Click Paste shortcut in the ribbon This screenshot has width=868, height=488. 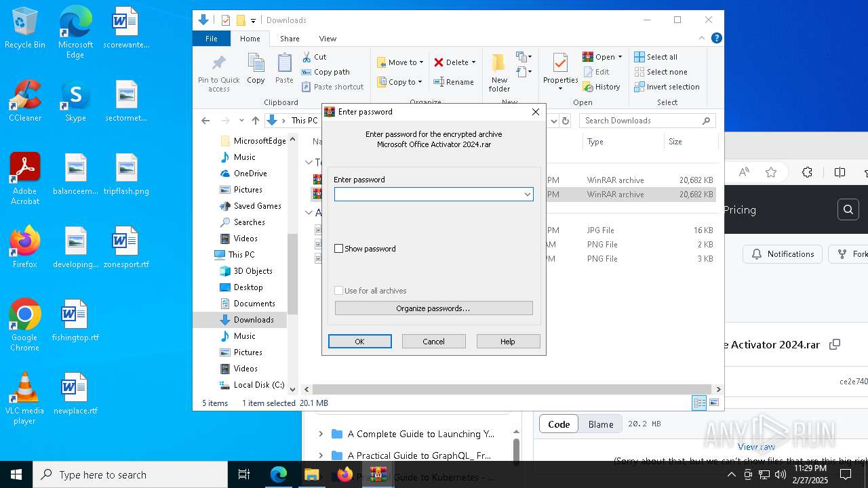pos(333,87)
